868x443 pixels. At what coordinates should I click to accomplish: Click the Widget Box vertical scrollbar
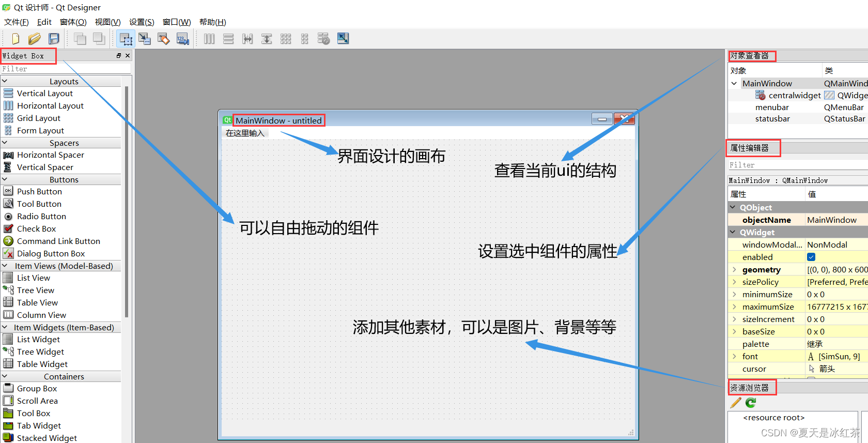coord(127,202)
